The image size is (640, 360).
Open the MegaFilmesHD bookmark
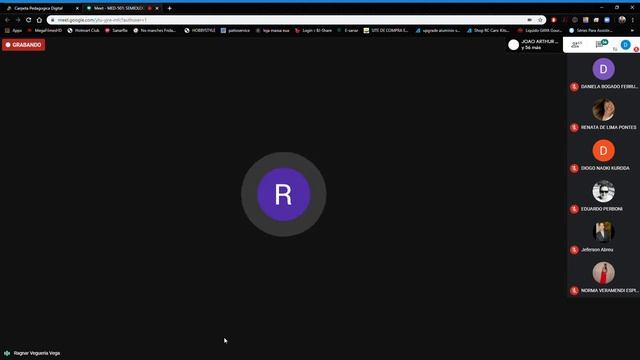tap(44, 30)
